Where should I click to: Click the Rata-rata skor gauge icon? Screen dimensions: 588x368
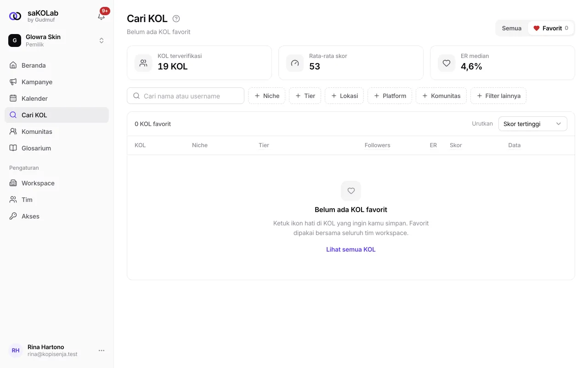tap(295, 63)
